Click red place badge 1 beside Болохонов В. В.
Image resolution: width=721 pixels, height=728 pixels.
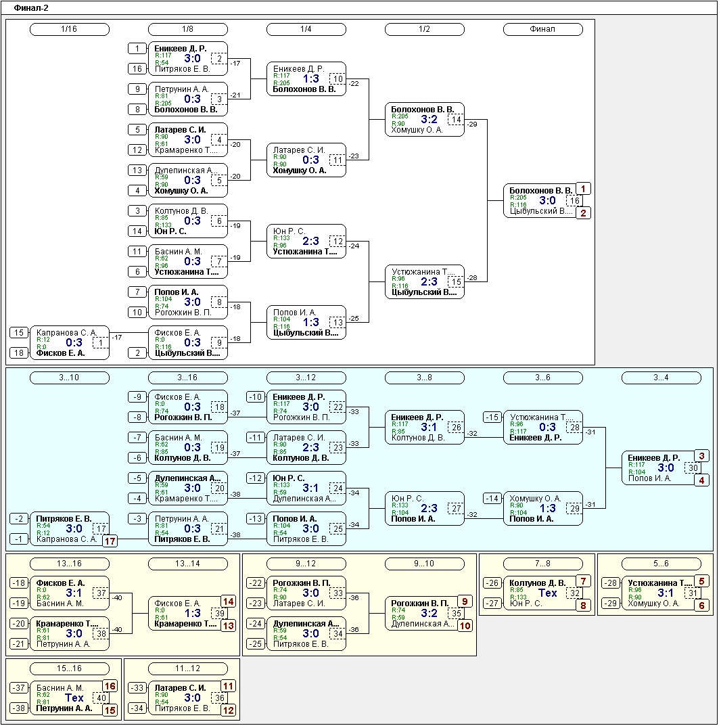(x=583, y=189)
